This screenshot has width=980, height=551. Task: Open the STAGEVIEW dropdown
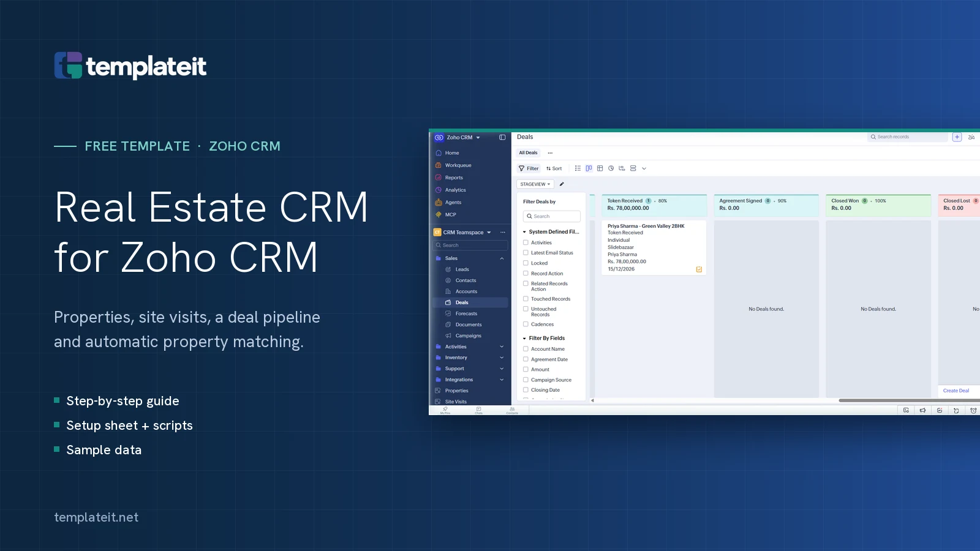click(535, 184)
